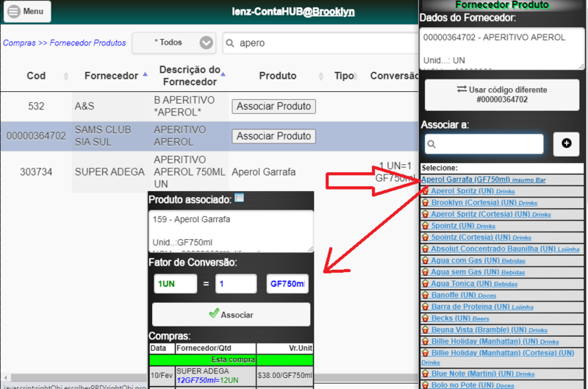Click the Dados do Fornecedor text area
Viewport: 588px width, 389px height.
coord(502,49)
